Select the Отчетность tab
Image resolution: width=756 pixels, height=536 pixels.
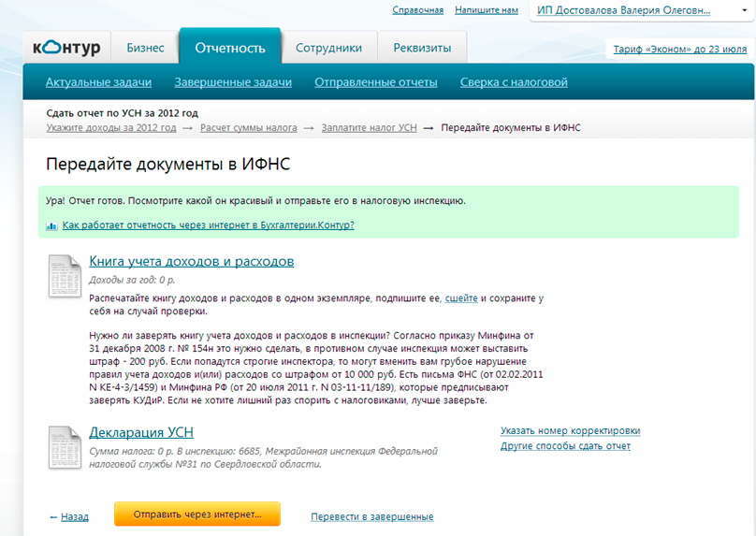[x=230, y=47]
